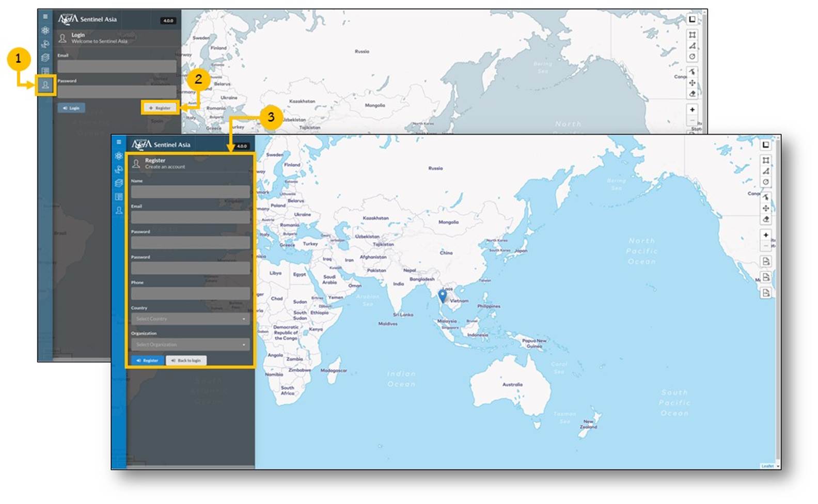Open the hamburger menu in the Register window
This screenshot has width=818, height=504.
pyautogui.click(x=119, y=142)
